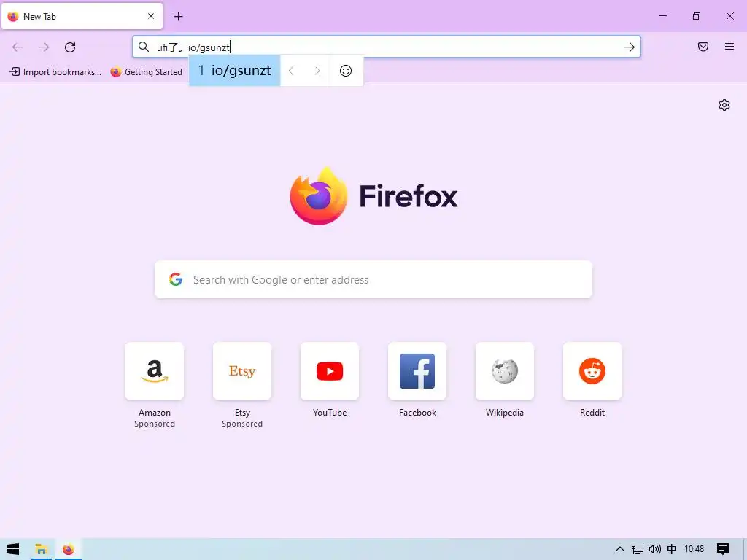Open the new tab personalize gear
The width and height of the screenshot is (747, 560).
tap(724, 105)
